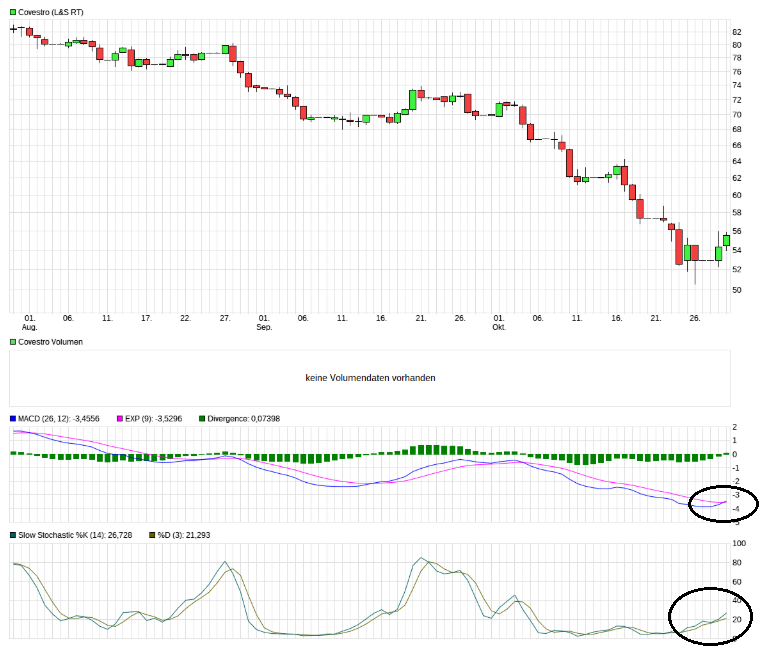Image resolution: width=759 pixels, height=650 pixels.
Task: Click the Slow Stochastic %K (14): 26,728 label
Action: pos(75,535)
